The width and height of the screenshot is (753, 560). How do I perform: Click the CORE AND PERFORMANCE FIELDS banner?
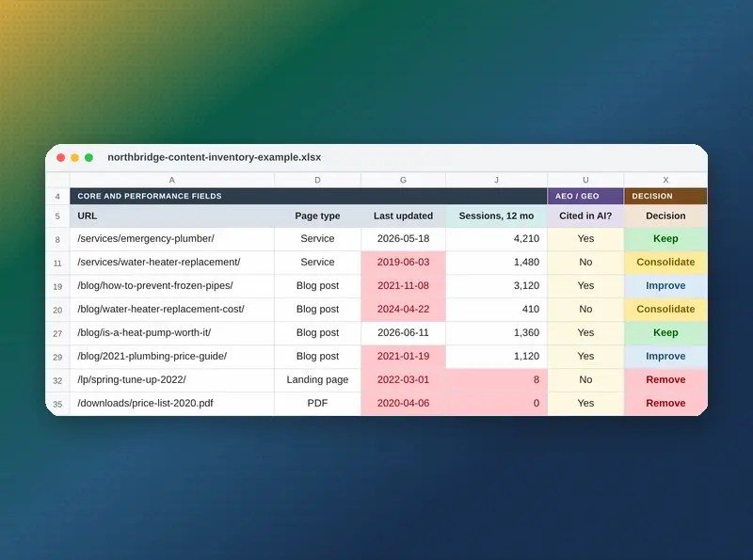(x=309, y=196)
